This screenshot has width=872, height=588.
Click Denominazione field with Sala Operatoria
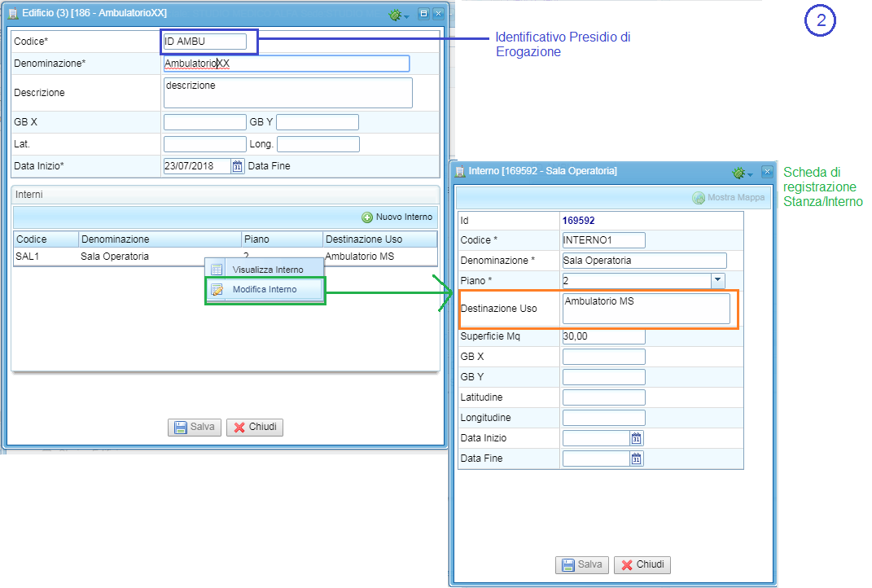click(x=645, y=261)
